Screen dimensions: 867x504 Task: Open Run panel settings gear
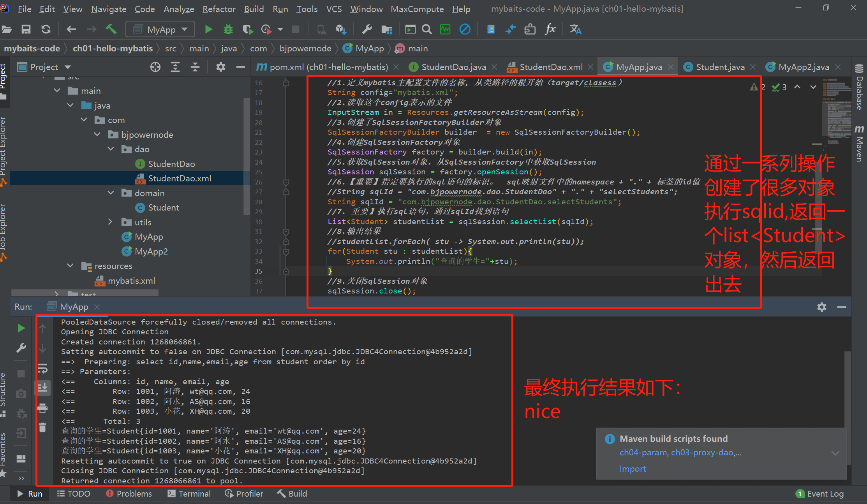pos(821,307)
